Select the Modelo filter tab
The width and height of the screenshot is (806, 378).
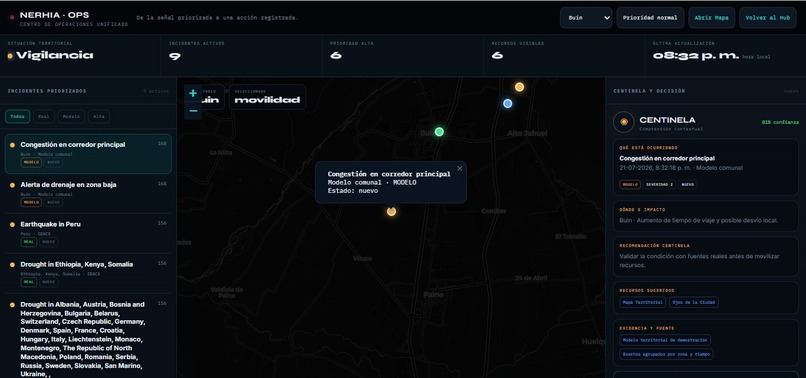[71, 117]
